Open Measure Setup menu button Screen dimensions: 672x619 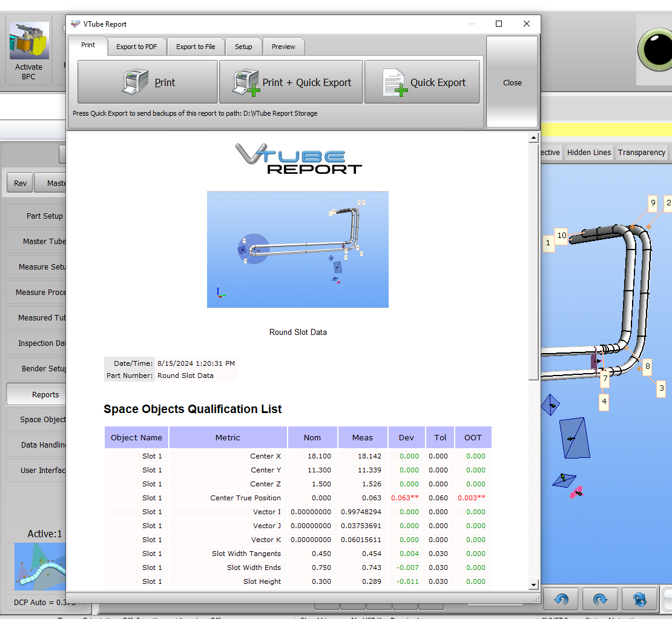36,266
